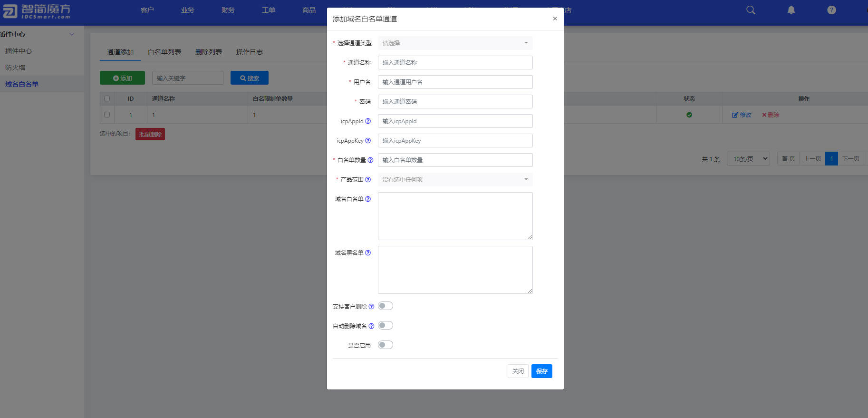Click the red 批量删除 button
The image size is (868, 418).
click(x=150, y=134)
